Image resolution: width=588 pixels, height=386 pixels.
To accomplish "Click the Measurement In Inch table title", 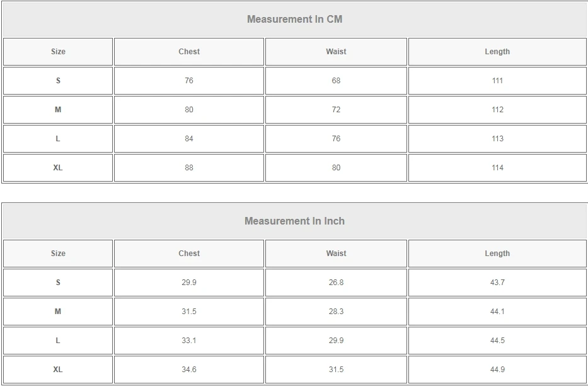I will point(294,221).
